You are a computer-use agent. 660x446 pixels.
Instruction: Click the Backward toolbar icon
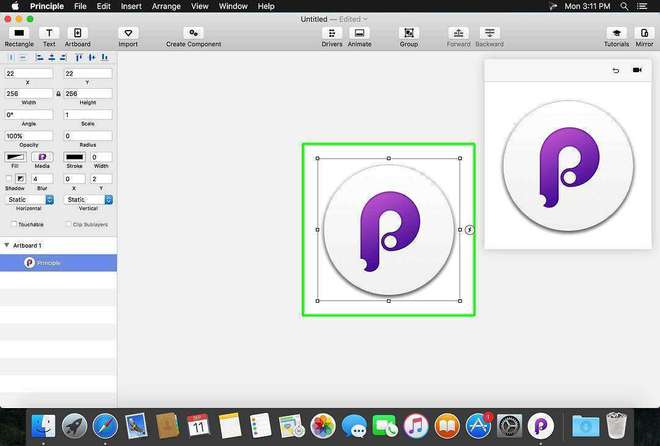coord(490,33)
